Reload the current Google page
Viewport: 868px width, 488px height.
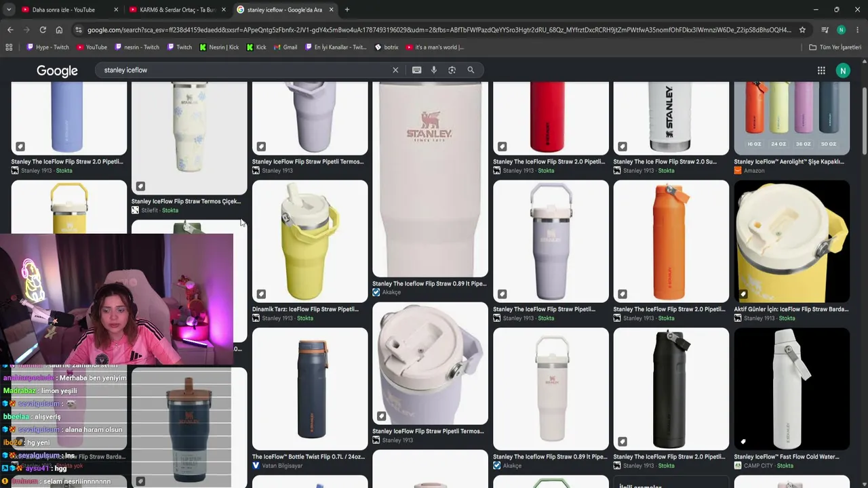(43, 30)
